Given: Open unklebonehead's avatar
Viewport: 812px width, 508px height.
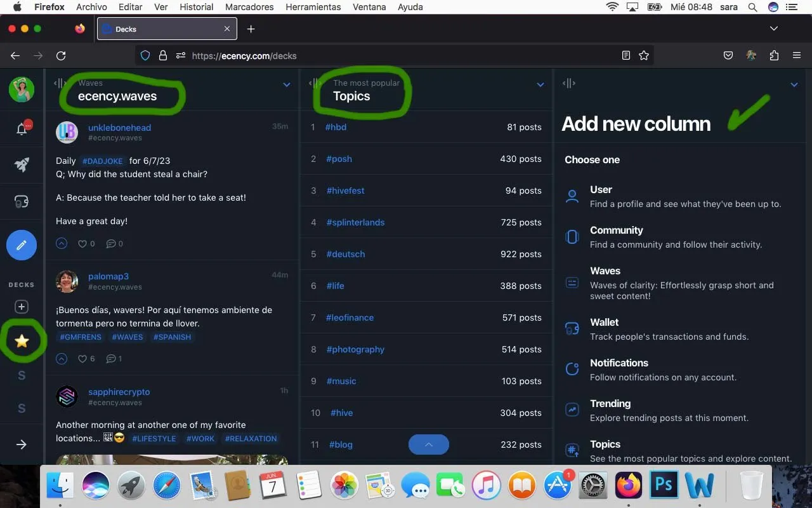Looking at the screenshot, I should tap(67, 132).
